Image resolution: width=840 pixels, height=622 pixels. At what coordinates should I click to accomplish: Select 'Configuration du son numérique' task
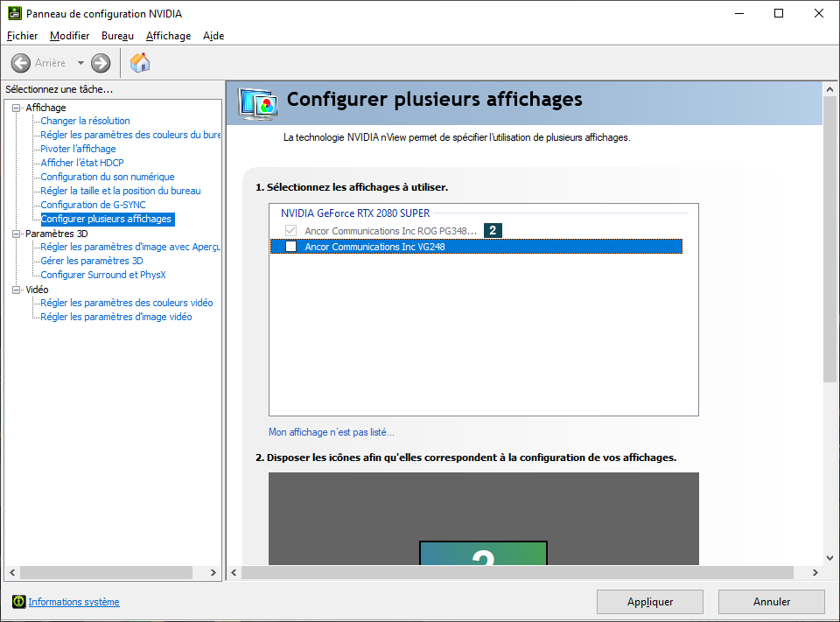click(x=108, y=177)
